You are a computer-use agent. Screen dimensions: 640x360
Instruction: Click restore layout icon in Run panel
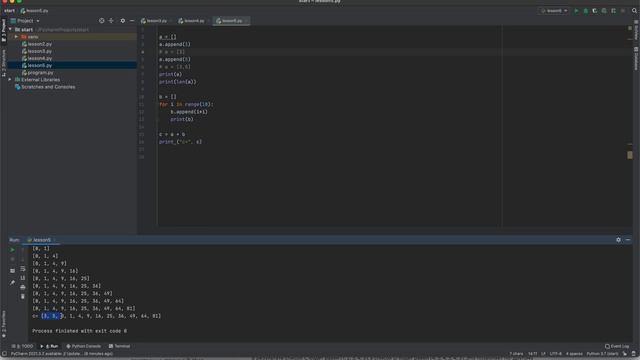click(12, 271)
